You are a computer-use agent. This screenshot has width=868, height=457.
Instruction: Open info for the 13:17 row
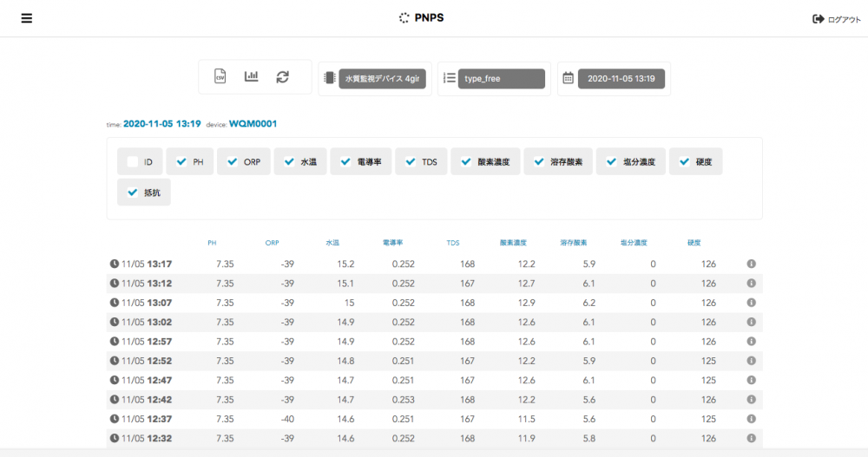coord(751,264)
